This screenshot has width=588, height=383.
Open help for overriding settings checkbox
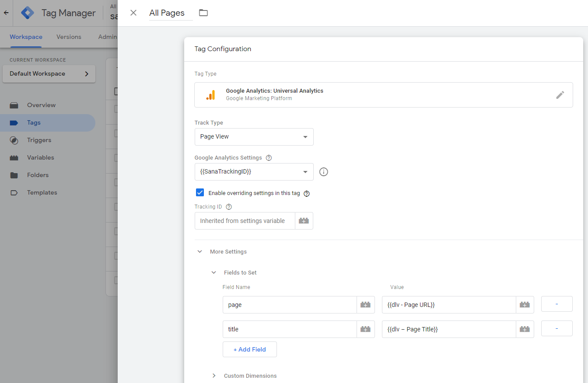pos(307,193)
